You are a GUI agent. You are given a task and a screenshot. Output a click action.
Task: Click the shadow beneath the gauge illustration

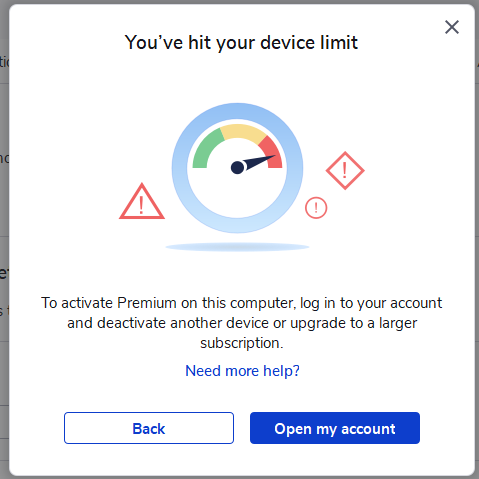(237, 247)
